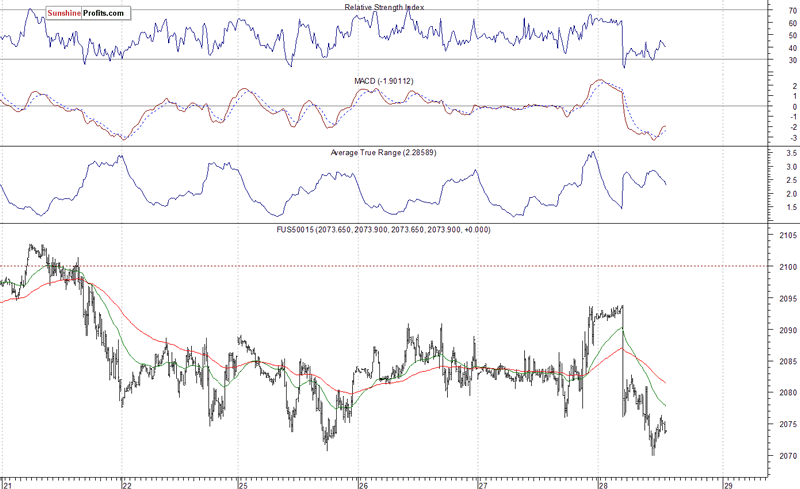Click the 2105 price axis label
This screenshot has width=800, height=489.
pos(785,236)
